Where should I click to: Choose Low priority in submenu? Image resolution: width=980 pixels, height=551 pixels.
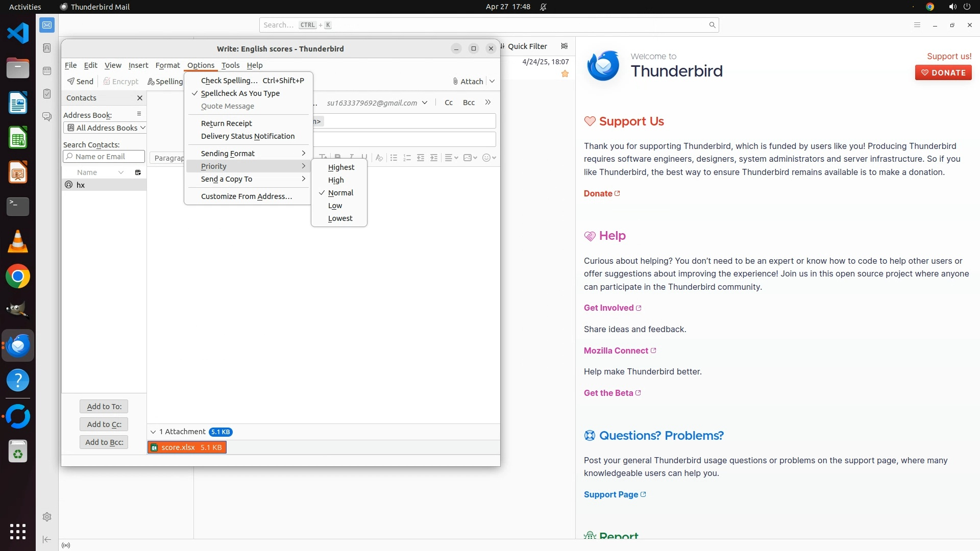(x=335, y=206)
